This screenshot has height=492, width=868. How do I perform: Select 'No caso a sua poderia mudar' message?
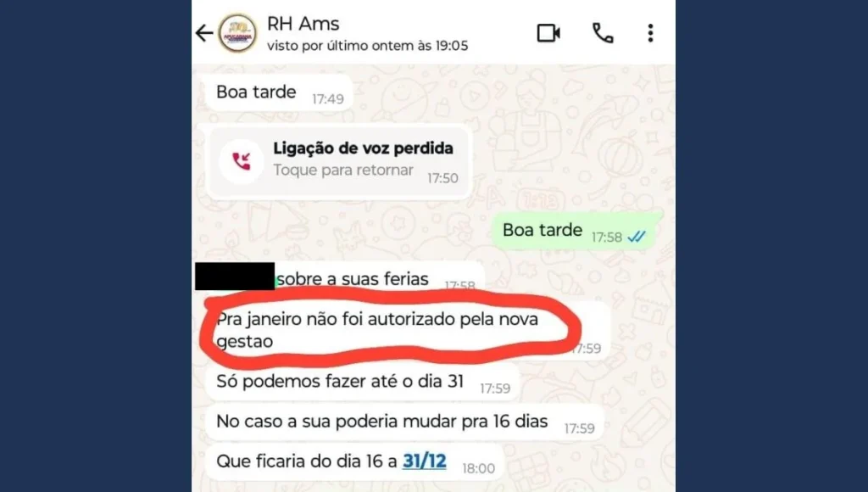click(x=404, y=422)
